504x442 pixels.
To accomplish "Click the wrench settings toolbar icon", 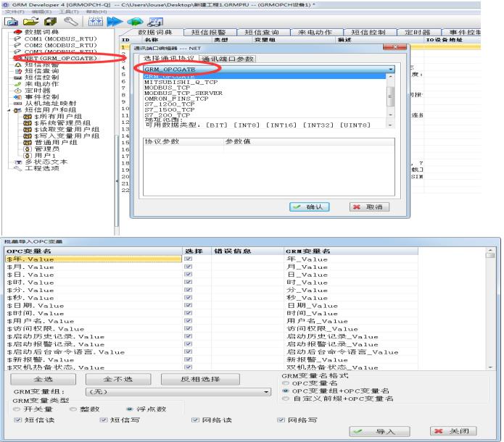I will 70,21.
